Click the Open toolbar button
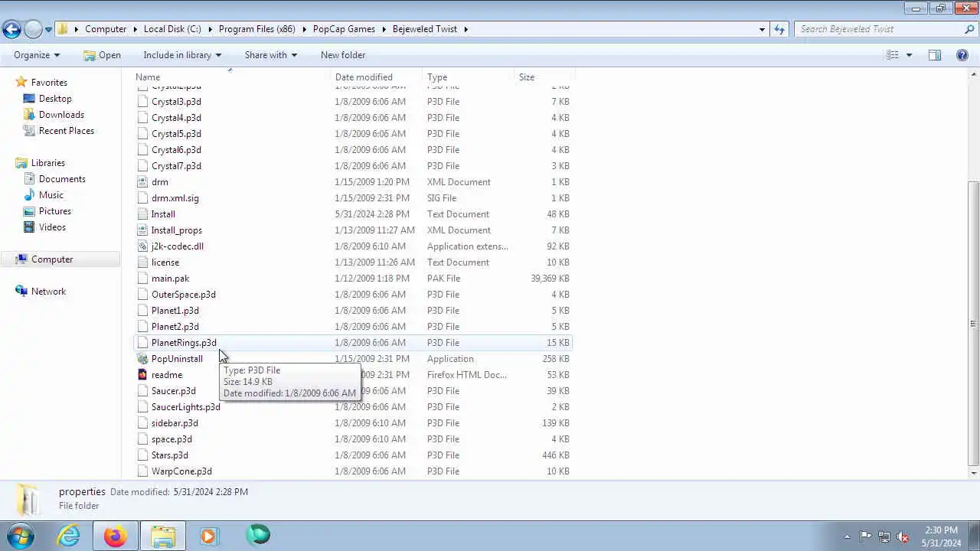Screen dimensions: 980x551 (102, 55)
